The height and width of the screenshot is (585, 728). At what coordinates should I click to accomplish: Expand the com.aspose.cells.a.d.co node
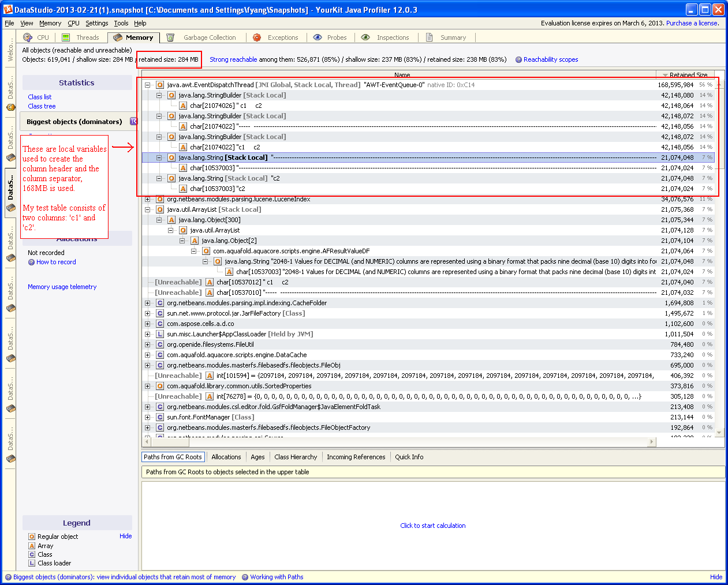(148, 324)
